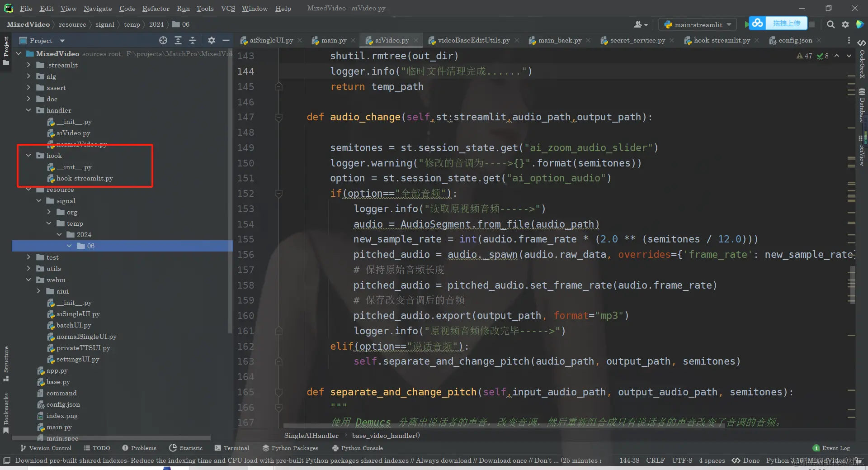Toggle the Project tool window stripe button
This screenshot has width=868, height=470.
(x=6, y=51)
